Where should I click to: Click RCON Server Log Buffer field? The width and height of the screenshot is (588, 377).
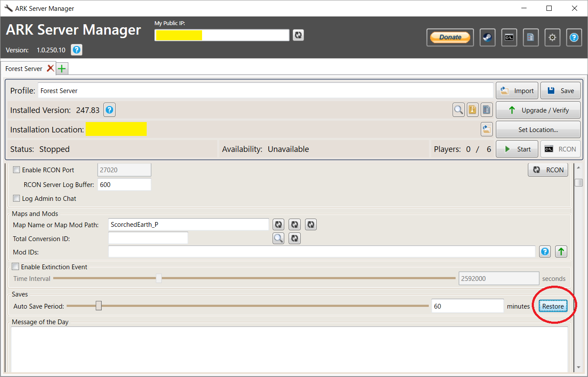[124, 184]
